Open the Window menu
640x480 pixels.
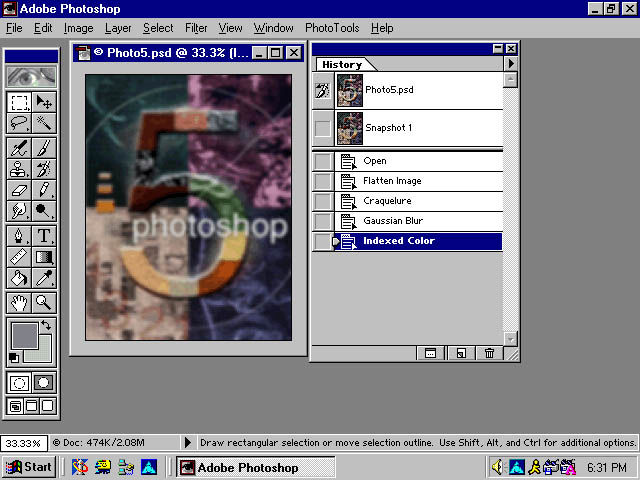[273, 28]
